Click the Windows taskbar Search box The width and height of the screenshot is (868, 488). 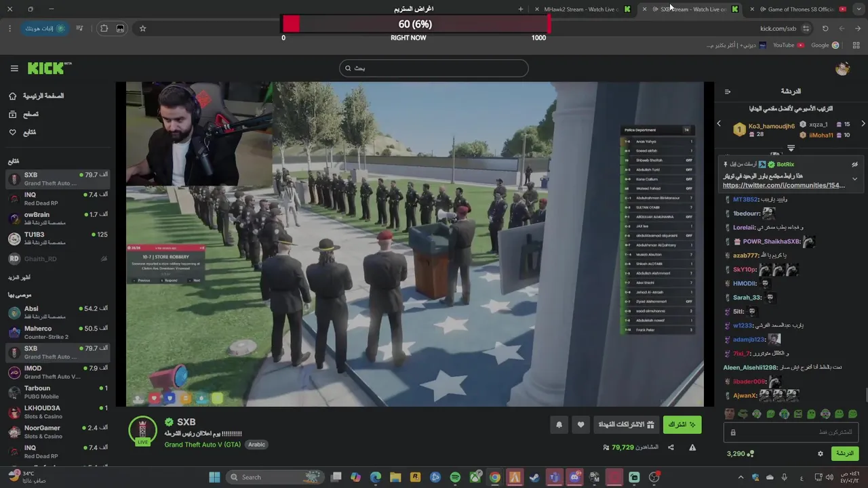[274, 477]
